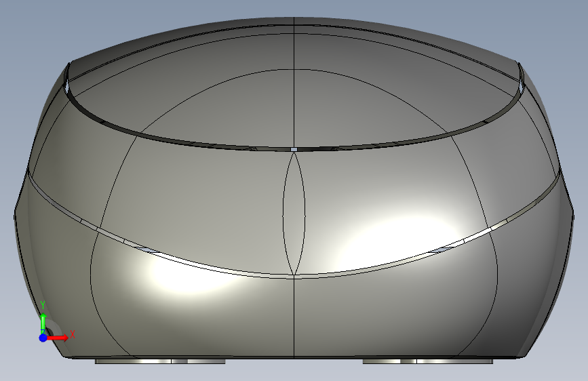Select the lens-shaped face at model center
Screen dimensions: 588x381
coord(294,213)
